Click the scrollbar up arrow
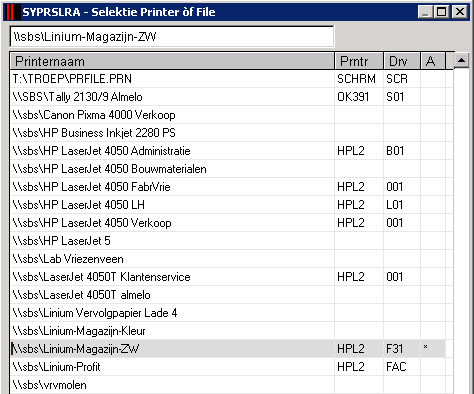The height and width of the screenshot is (394, 474). click(461, 61)
